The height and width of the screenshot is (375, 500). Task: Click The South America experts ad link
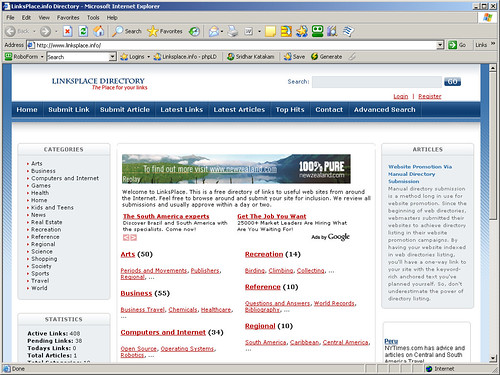(166, 216)
